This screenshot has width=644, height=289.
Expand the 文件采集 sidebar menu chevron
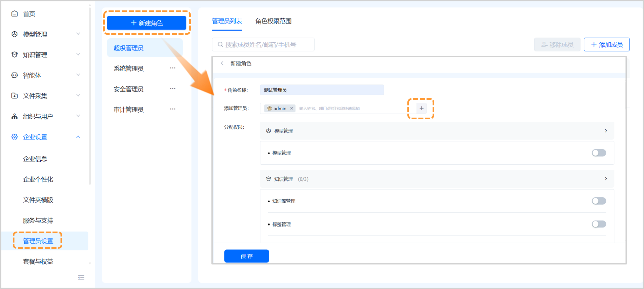[x=78, y=95]
